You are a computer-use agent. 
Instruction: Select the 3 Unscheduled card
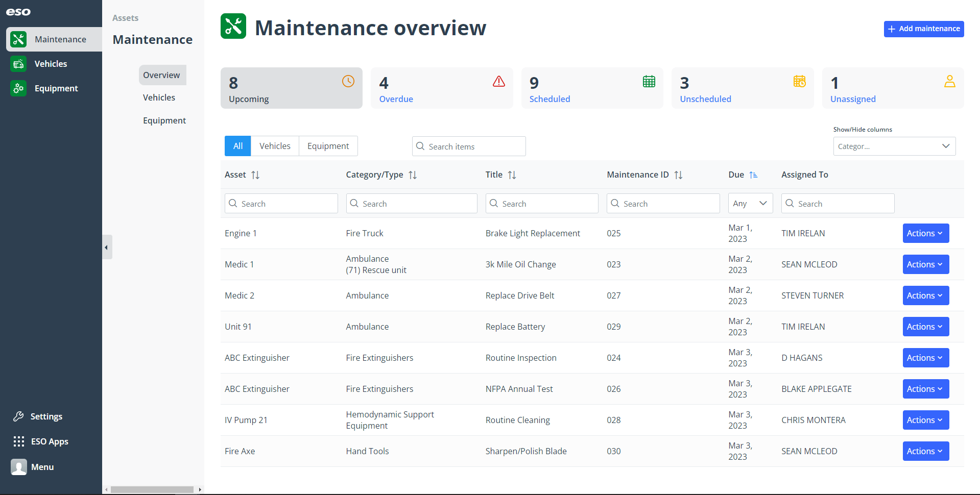point(743,88)
